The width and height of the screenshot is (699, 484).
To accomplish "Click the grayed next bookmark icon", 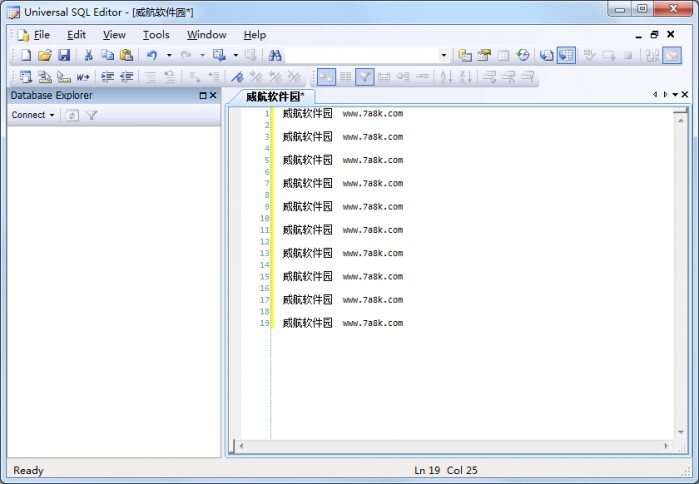I will 256,78.
